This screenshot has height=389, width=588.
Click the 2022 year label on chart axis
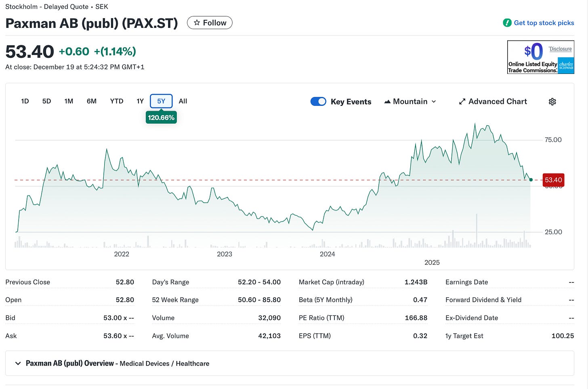pyautogui.click(x=122, y=254)
